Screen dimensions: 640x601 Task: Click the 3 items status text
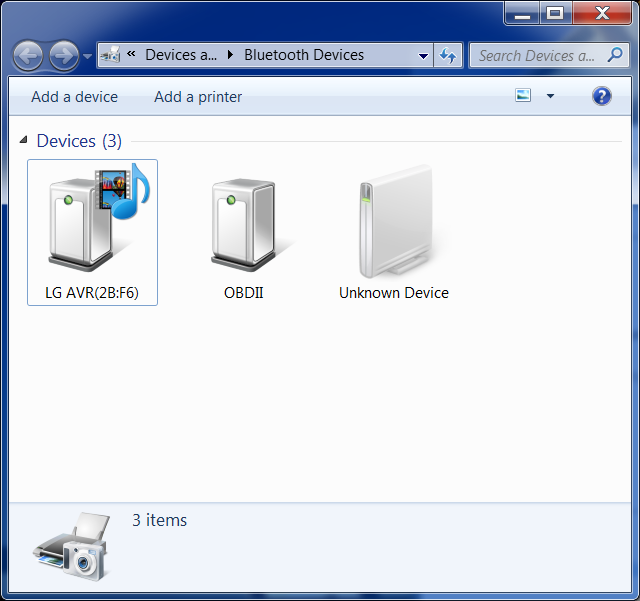click(x=160, y=520)
